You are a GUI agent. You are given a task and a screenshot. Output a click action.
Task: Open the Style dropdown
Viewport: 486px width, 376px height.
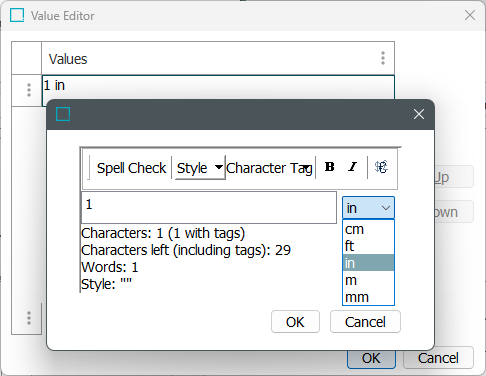click(x=200, y=168)
